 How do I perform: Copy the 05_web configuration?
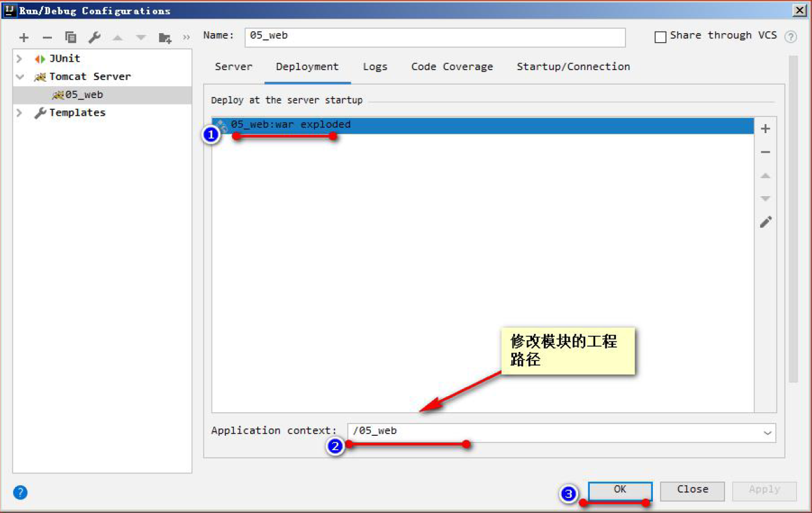coord(70,37)
